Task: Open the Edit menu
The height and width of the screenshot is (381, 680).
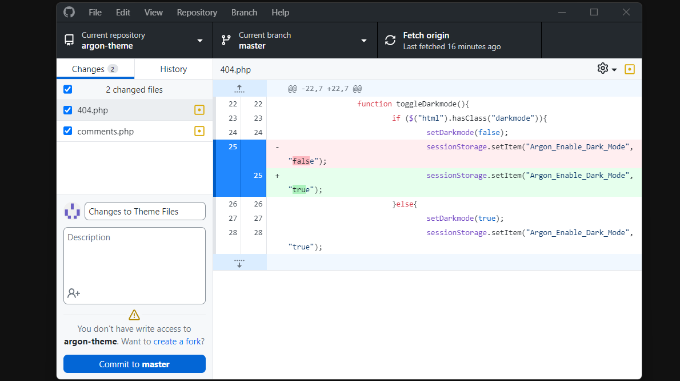Action: [123, 13]
